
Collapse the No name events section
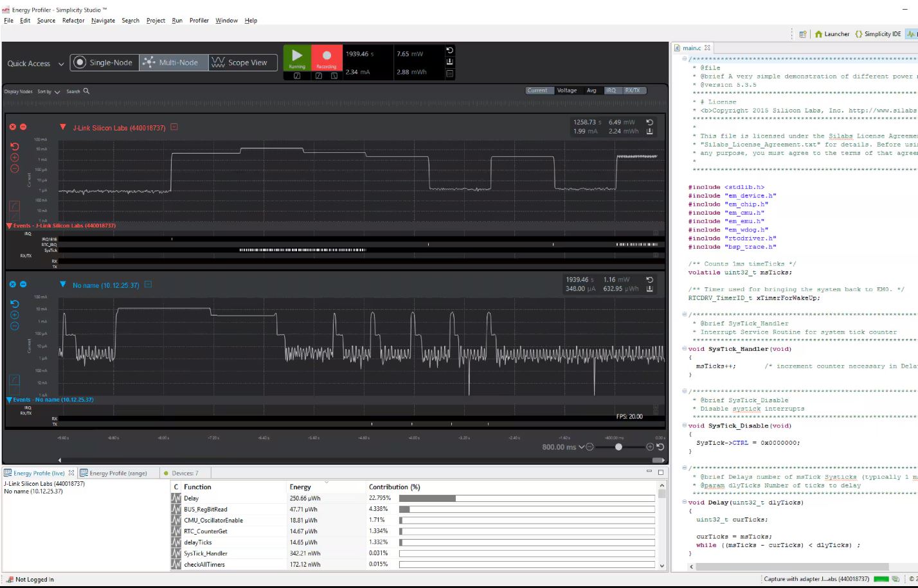9,400
